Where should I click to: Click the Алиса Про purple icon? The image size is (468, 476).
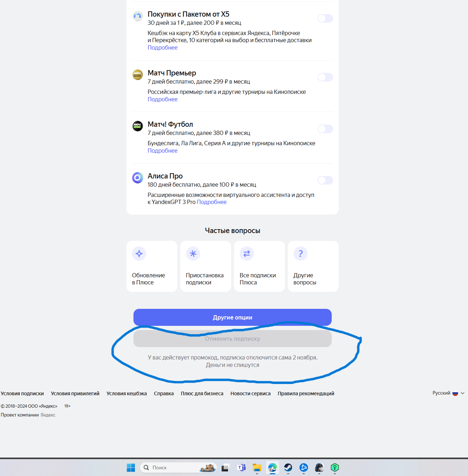click(x=138, y=178)
